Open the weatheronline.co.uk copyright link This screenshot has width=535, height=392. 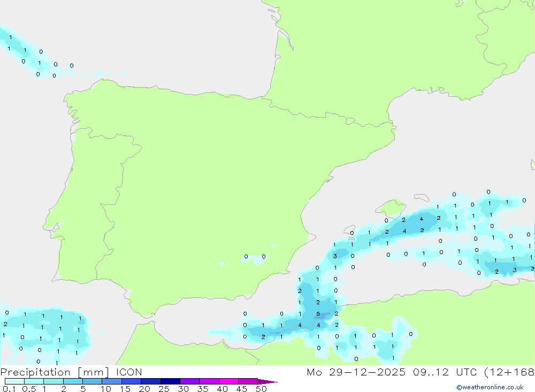click(x=490, y=387)
